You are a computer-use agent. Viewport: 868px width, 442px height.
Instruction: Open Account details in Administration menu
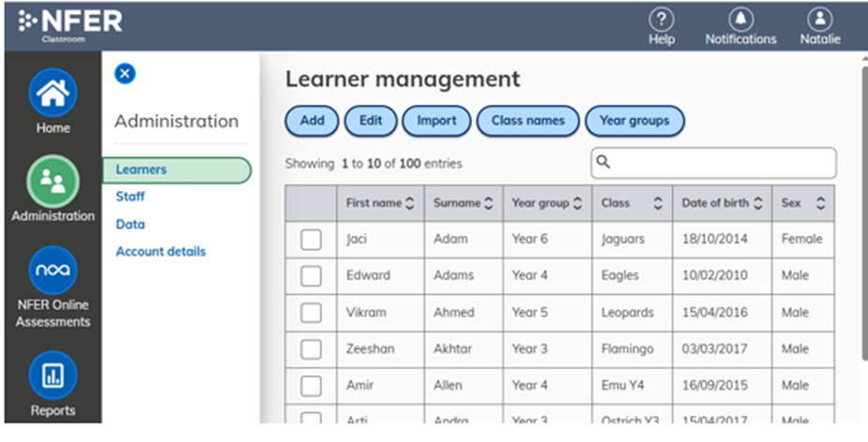coord(160,252)
